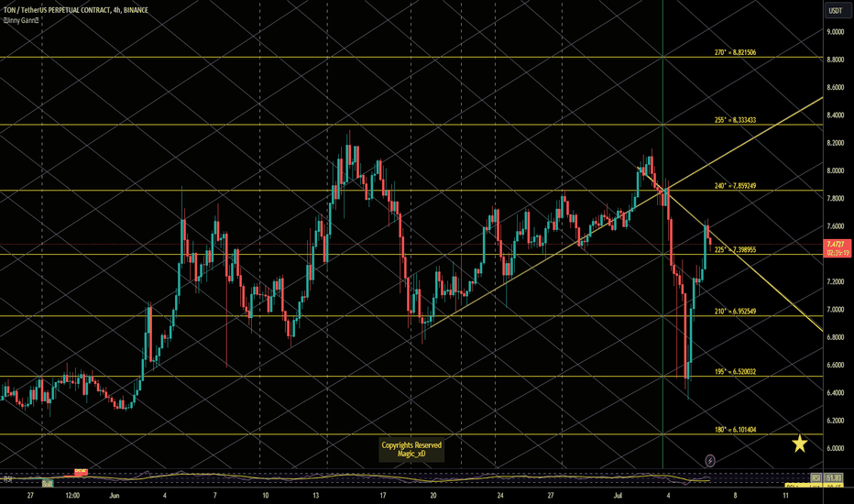Select the 270° = 8.821506 level label
The height and width of the screenshot is (504, 854).
coord(735,53)
